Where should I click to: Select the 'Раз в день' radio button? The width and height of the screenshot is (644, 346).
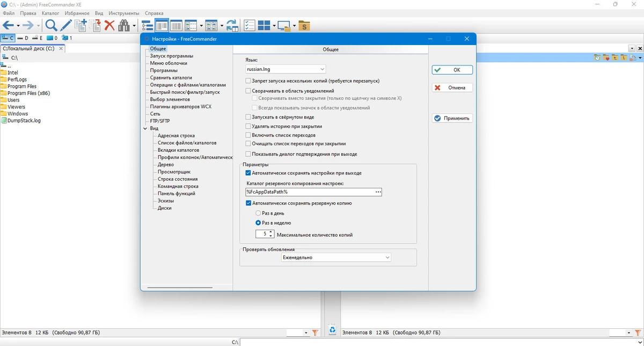tap(258, 213)
